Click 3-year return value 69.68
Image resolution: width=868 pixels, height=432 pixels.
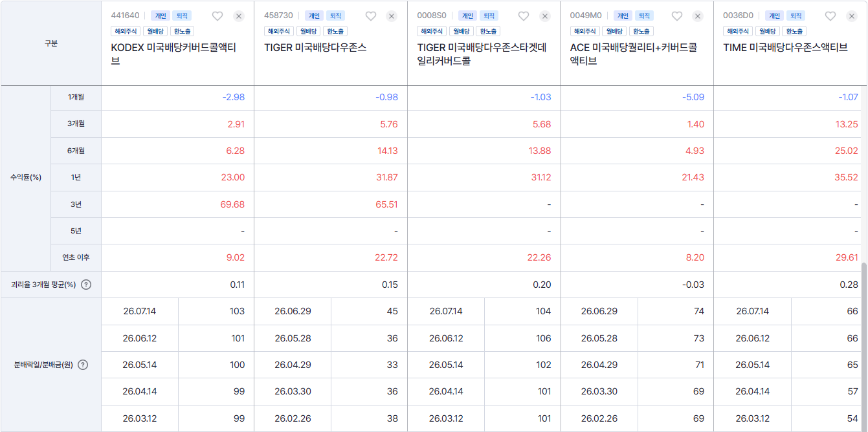232,204
